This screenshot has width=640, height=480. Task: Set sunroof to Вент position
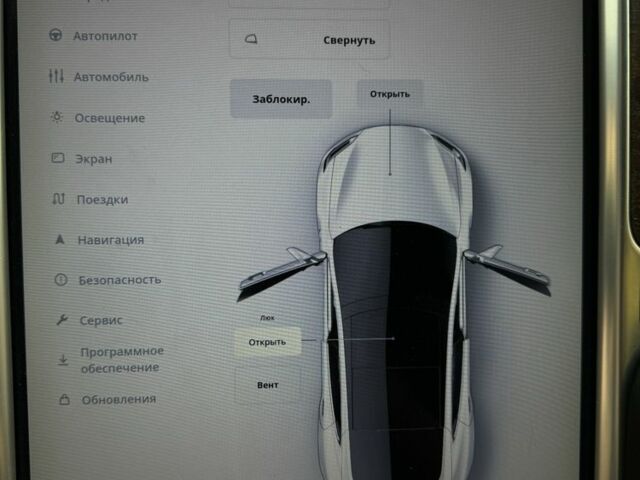point(267,385)
